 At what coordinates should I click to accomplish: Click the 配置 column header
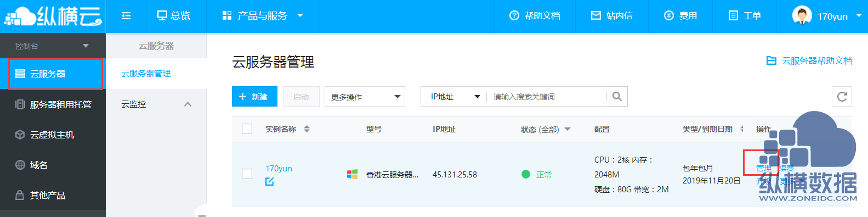coord(602,129)
